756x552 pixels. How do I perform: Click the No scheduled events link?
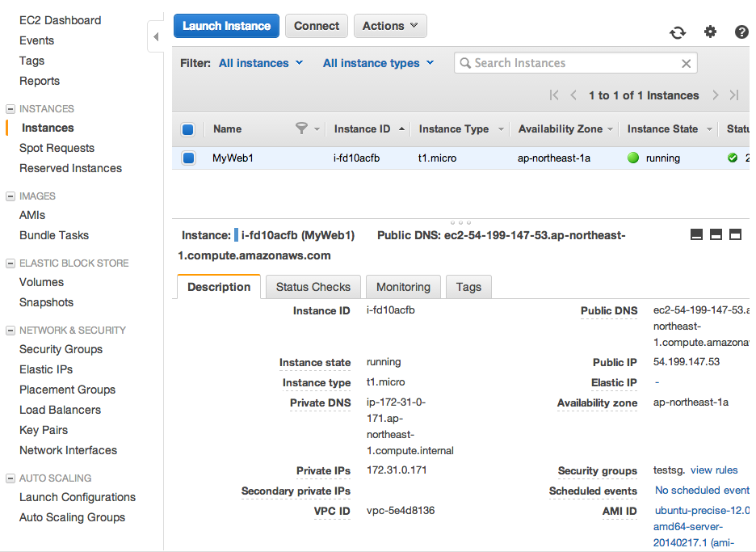point(702,491)
